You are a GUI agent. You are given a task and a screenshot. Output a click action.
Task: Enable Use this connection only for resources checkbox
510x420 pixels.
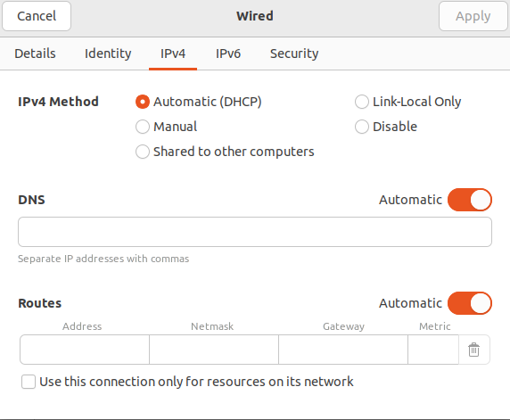click(x=29, y=382)
